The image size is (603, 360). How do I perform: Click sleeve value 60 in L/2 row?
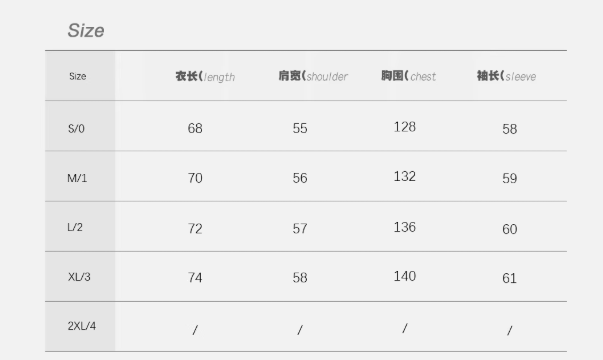click(x=510, y=229)
